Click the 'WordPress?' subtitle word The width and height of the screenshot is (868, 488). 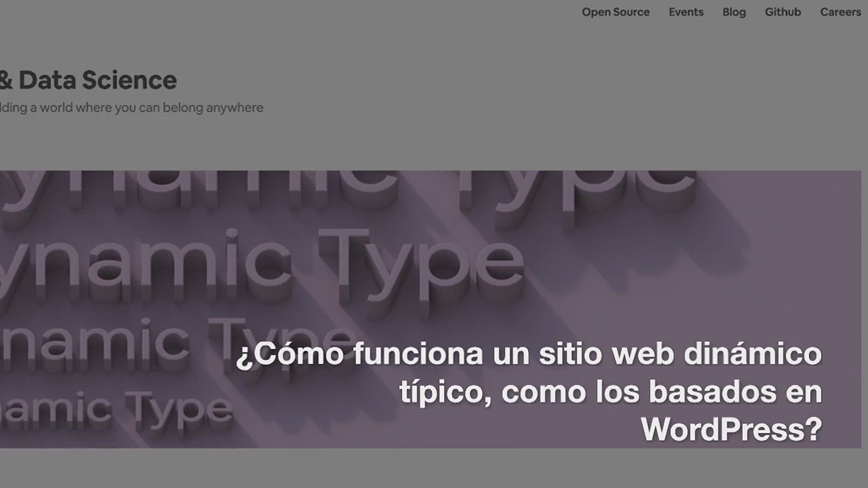tap(731, 428)
